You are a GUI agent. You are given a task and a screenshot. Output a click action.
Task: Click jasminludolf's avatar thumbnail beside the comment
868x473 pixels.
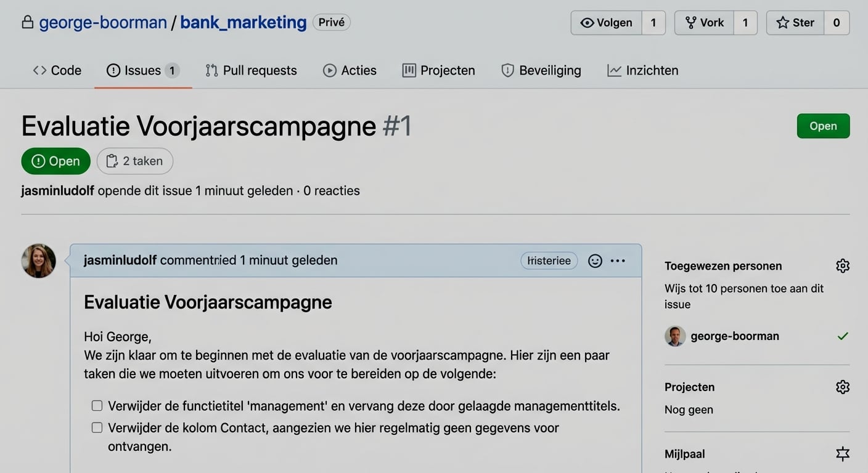click(x=39, y=261)
